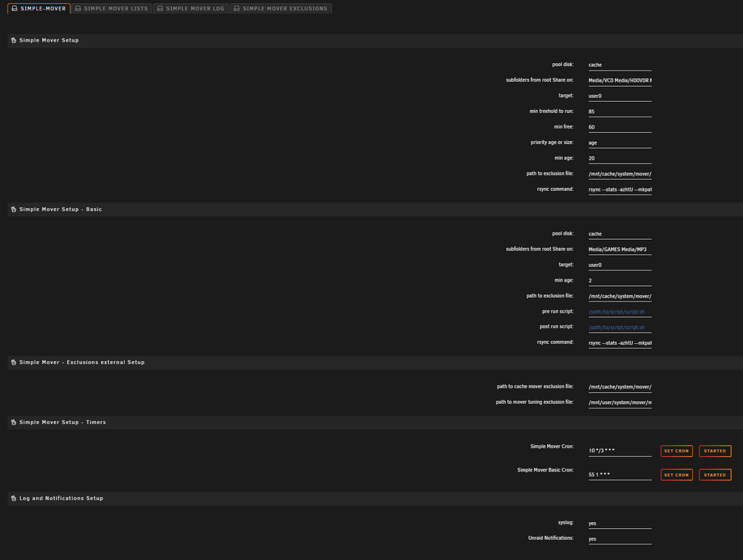Click the Log and Notifications Setup icon

click(x=13, y=498)
